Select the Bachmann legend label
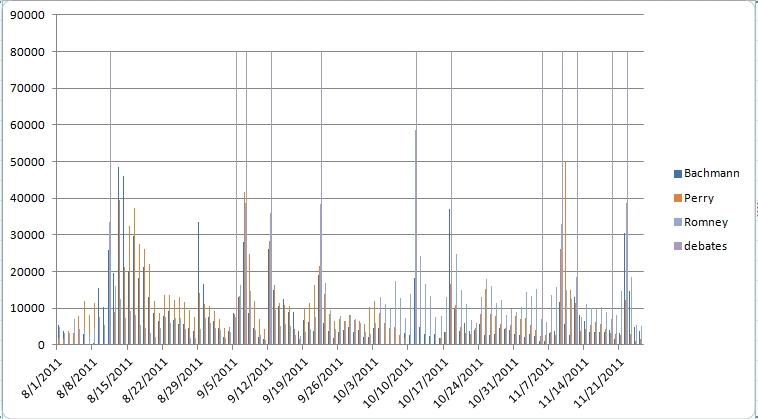The width and height of the screenshot is (758, 419). (x=712, y=173)
